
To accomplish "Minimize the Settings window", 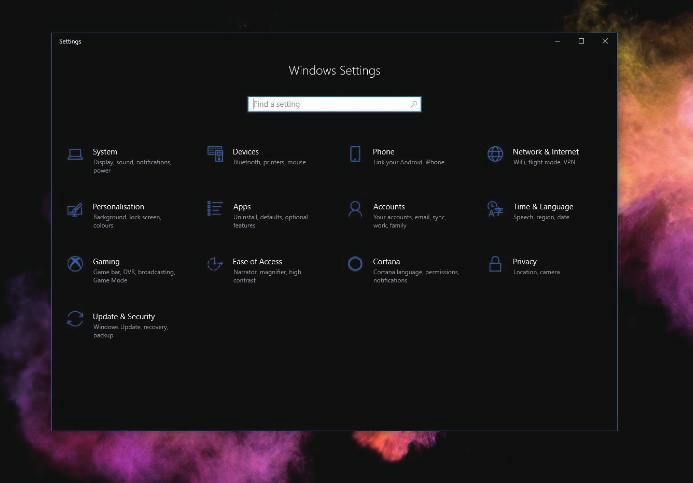I will [557, 41].
